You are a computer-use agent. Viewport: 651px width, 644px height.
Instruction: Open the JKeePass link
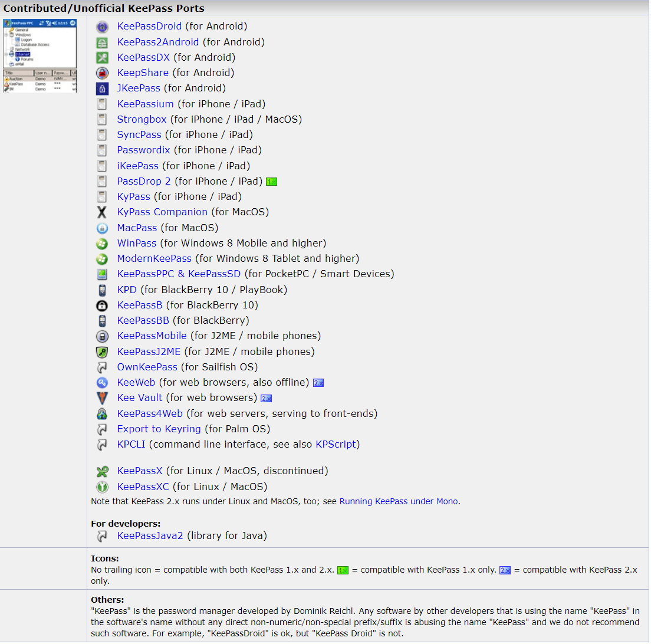tap(139, 88)
